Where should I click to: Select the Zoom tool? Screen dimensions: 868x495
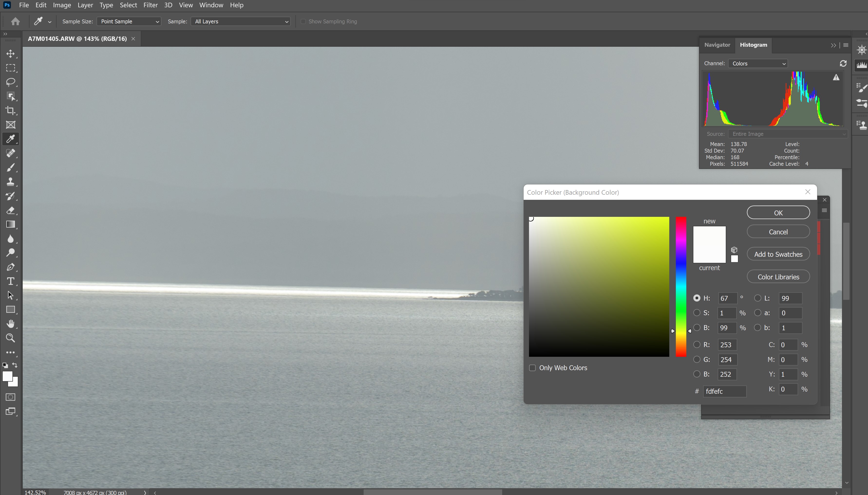10,338
